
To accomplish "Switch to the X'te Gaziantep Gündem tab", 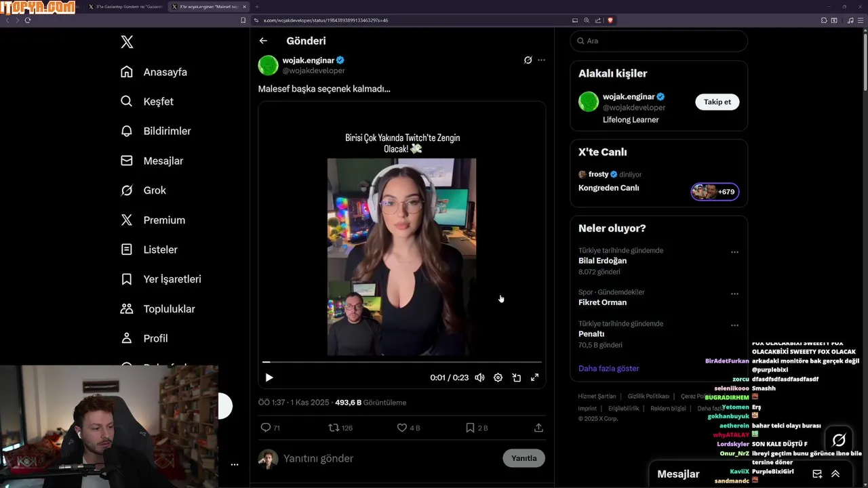I will tap(125, 7).
